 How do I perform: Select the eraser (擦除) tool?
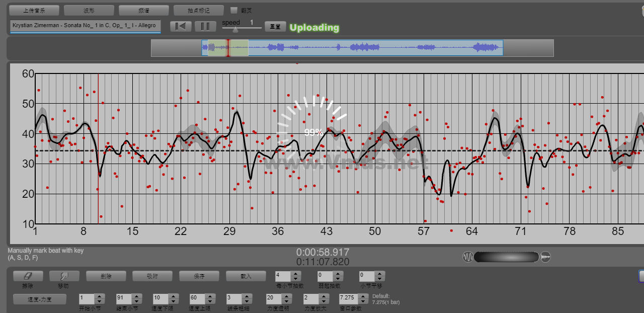click(28, 276)
